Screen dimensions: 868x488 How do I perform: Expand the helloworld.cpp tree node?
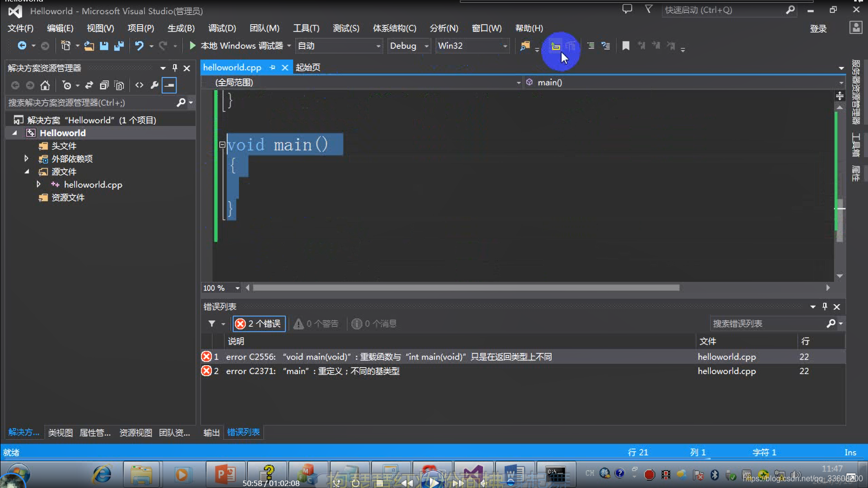point(38,184)
